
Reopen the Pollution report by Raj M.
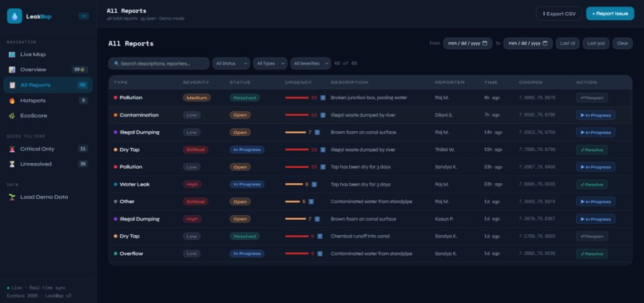pyautogui.click(x=592, y=98)
